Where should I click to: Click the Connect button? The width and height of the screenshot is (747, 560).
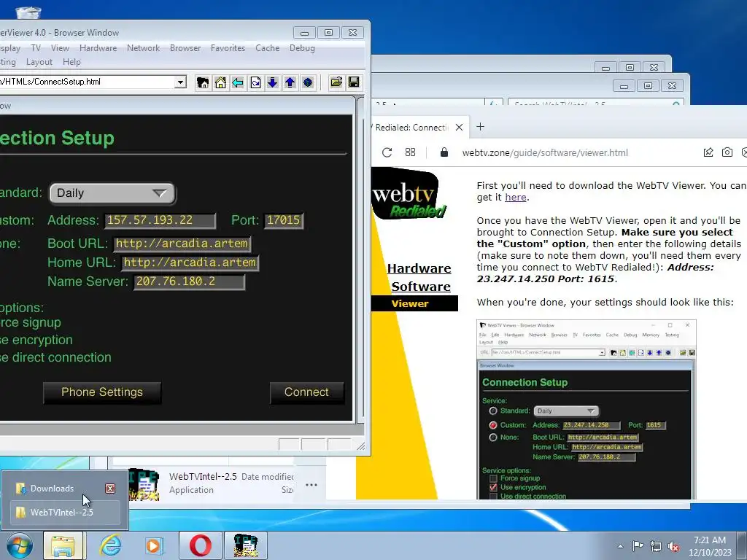click(307, 392)
